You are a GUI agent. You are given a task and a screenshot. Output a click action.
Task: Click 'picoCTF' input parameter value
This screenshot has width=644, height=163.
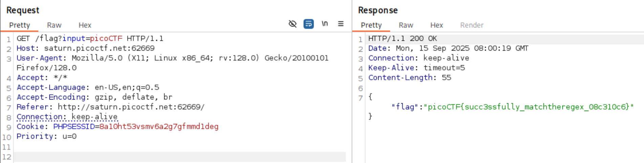coord(106,39)
